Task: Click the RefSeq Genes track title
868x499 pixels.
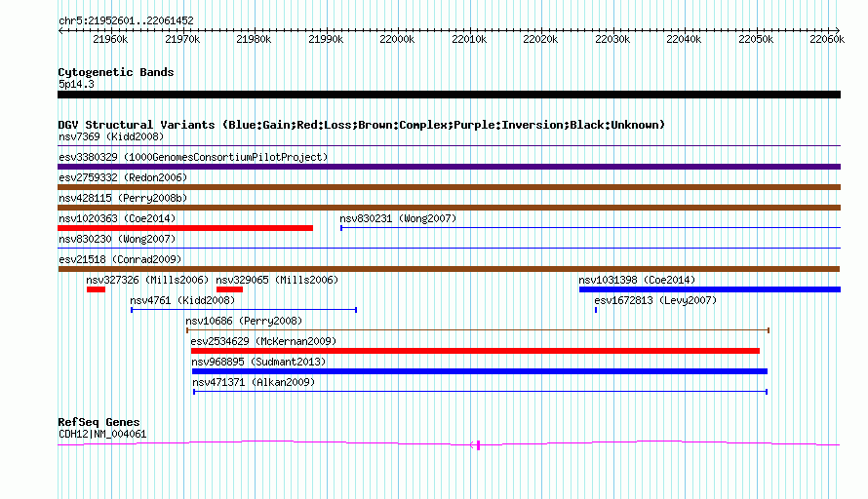Action: point(99,422)
